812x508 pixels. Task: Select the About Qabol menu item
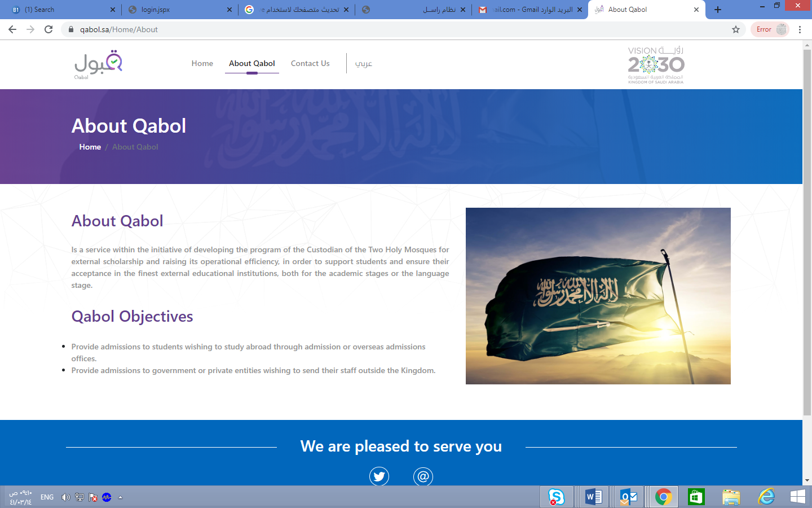252,63
